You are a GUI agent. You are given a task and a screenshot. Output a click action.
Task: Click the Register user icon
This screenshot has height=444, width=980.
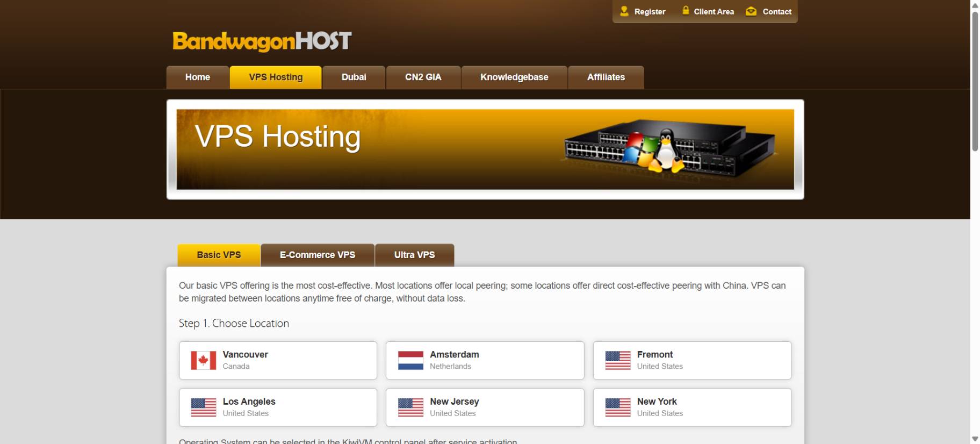point(624,11)
